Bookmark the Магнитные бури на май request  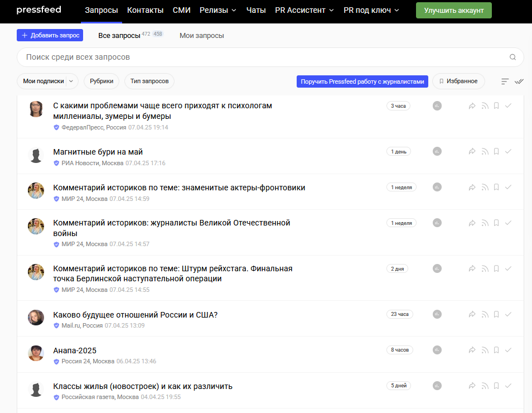(496, 151)
